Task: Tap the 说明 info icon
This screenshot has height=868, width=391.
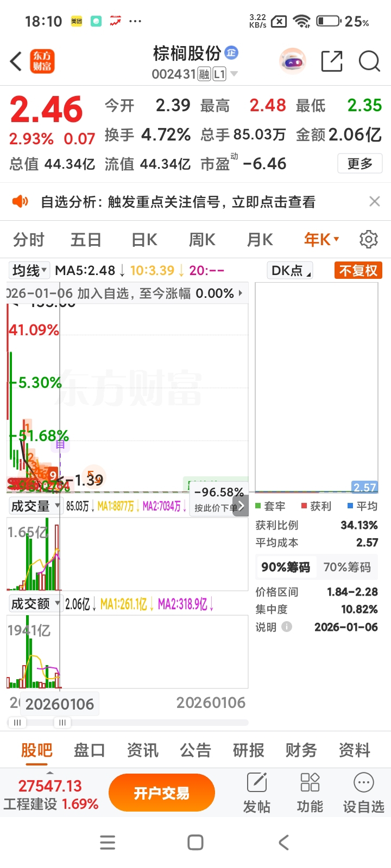Action: click(287, 627)
